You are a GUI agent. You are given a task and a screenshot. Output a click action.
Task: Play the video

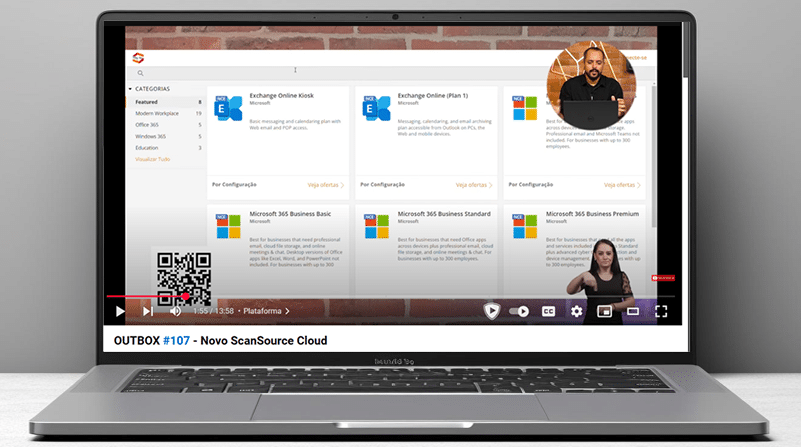point(120,311)
